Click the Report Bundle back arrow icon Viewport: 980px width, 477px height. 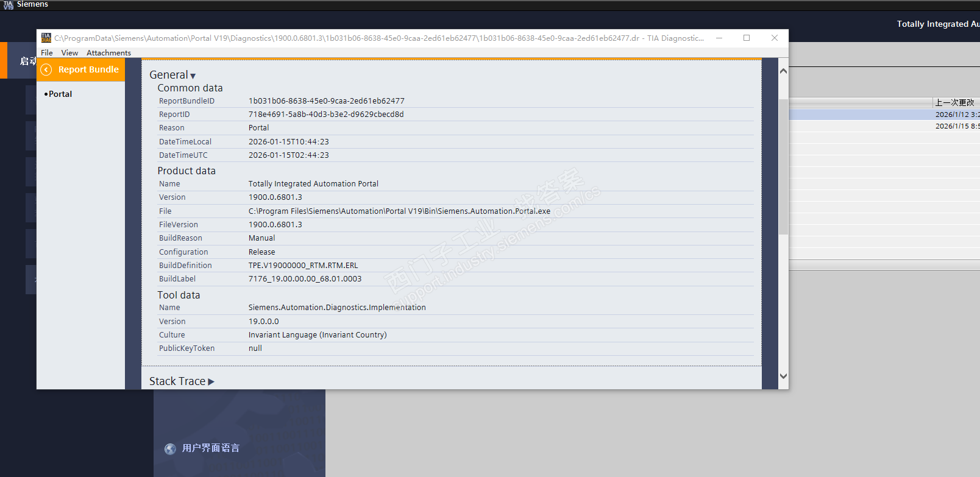46,69
